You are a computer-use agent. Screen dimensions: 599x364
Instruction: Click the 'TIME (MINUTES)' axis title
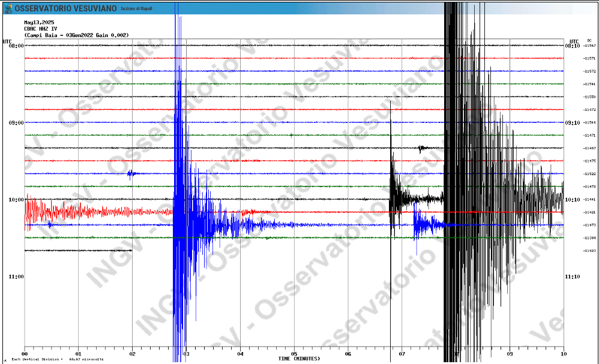point(299,359)
